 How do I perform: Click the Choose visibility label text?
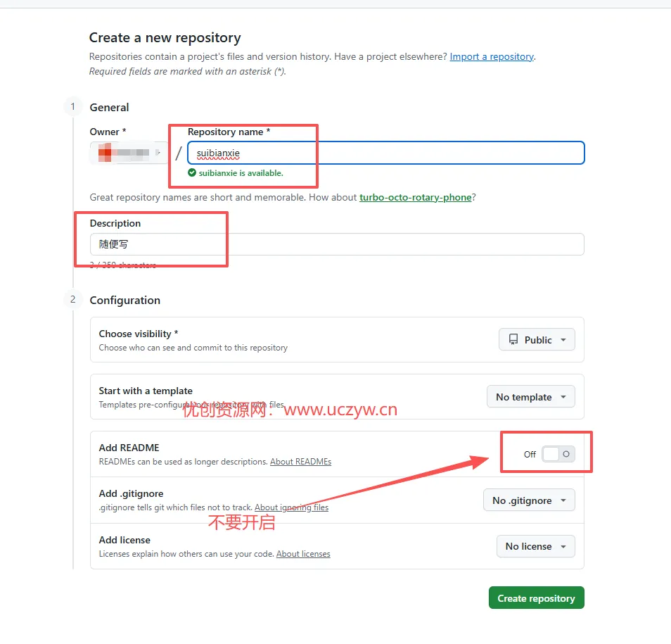point(138,334)
